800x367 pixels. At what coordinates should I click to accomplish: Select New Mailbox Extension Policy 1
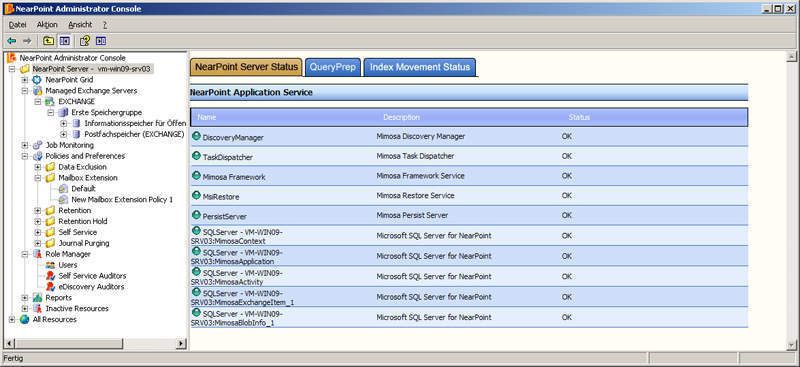(122, 200)
